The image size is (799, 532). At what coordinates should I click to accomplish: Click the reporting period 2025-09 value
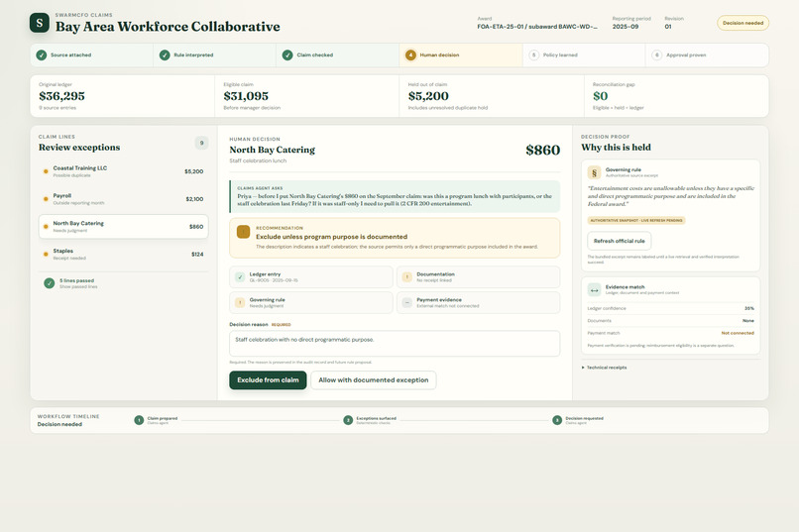(x=626, y=27)
